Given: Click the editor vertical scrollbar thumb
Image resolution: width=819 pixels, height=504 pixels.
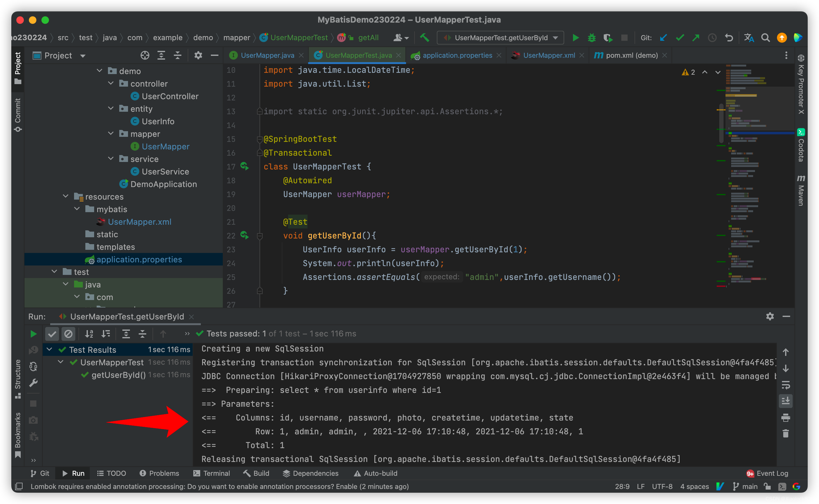Looking at the screenshot, I should pyautogui.click(x=721, y=123).
